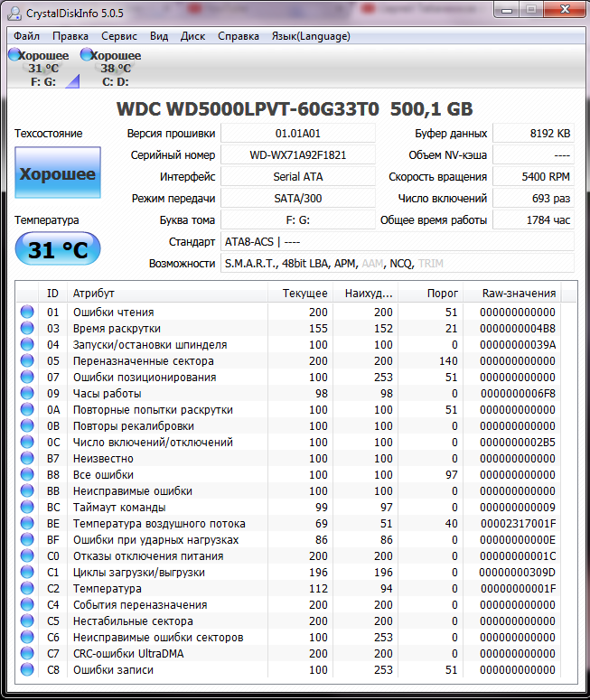Image resolution: width=590 pixels, height=700 pixels.
Task: Click raw value 0000000006F8
Action: point(518,393)
